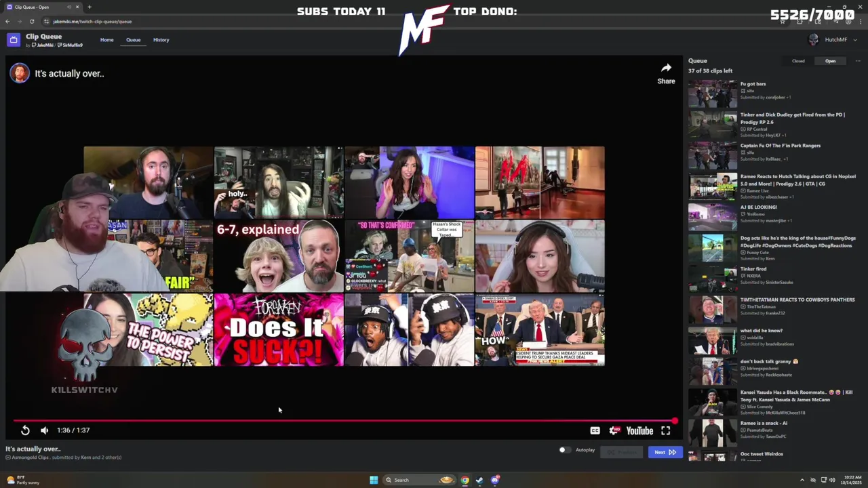The image size is (868, 488).
Task: Replay the video with the replay icon
Action: [x=25, y=430]
